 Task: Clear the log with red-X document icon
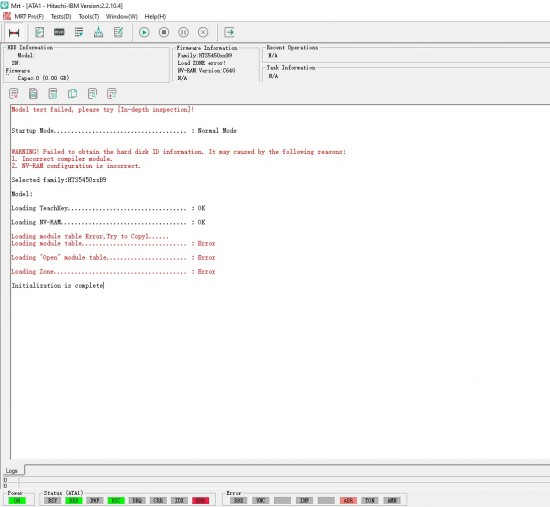[14, 94]
